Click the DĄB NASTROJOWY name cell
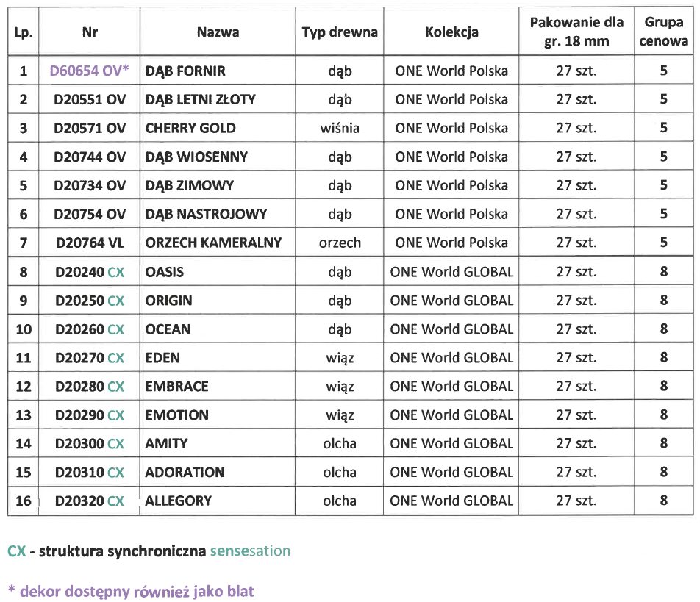The width and height of the screenshot is (700, 602). (x=218, y=214)
